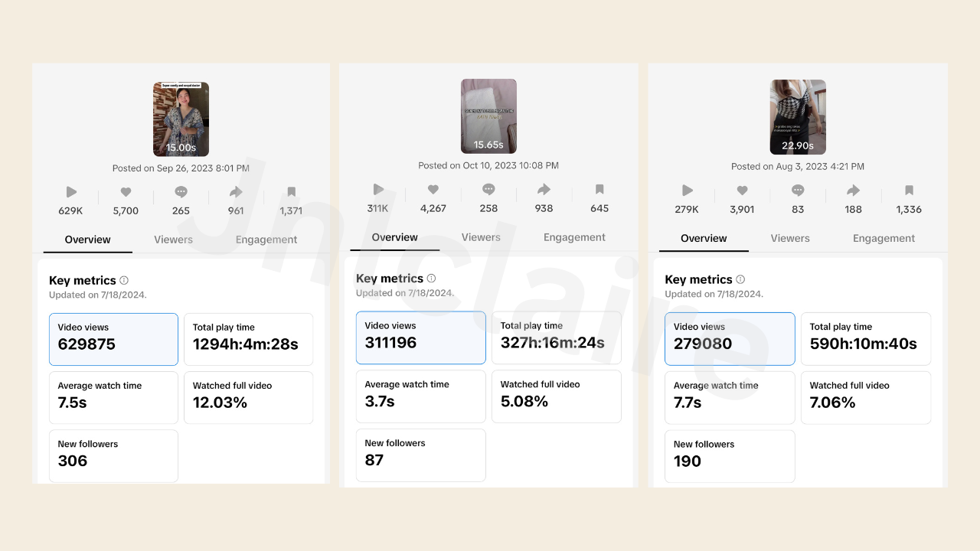Click the share arrow icon above 938

point(544,189)
